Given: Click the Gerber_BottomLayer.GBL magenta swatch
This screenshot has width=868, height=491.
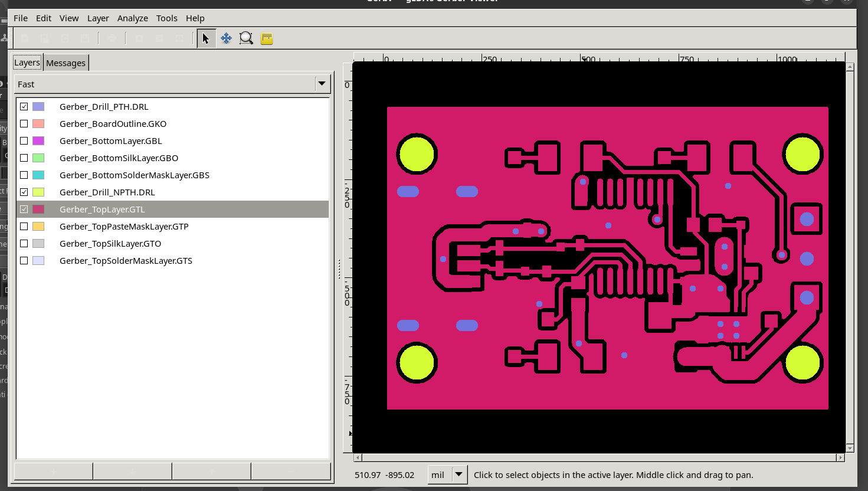Looking at the screenshot, I should pos(38,141).
